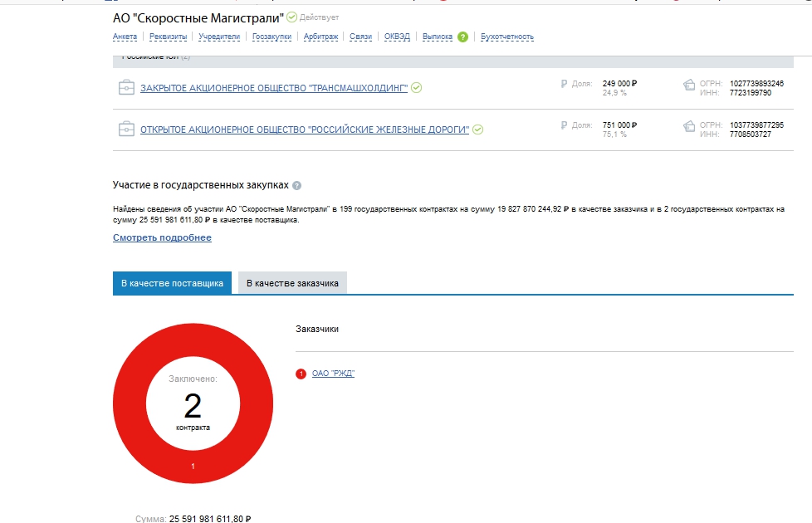Open ЗАО "Трансмашхолдинг" company link
Viewport: 812px width, 523px height.
coord(274,88)
